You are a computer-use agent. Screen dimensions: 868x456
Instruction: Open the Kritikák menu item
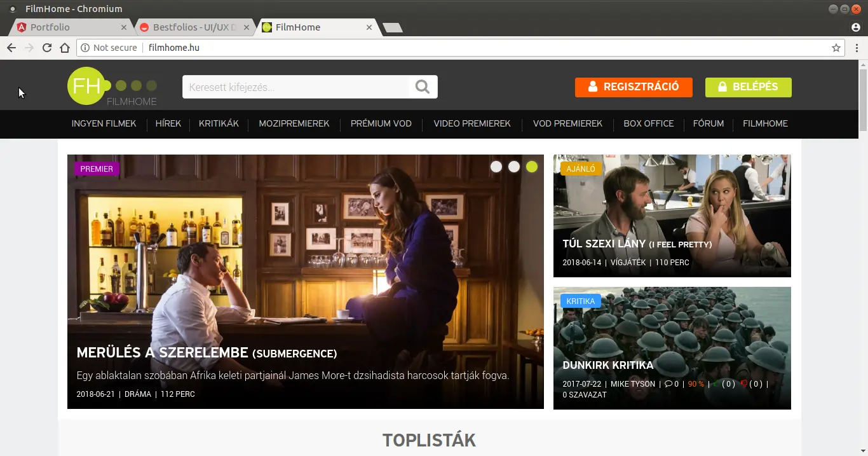219,123
